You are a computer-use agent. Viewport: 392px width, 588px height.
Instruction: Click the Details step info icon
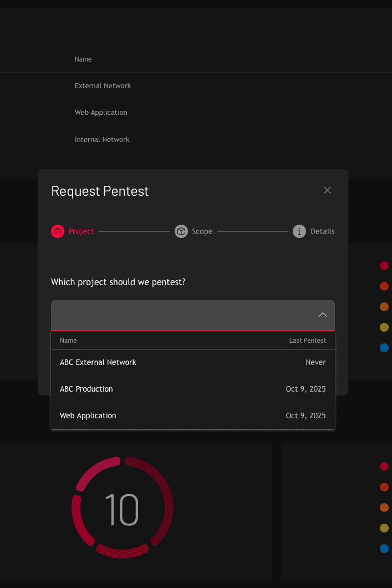299,231
